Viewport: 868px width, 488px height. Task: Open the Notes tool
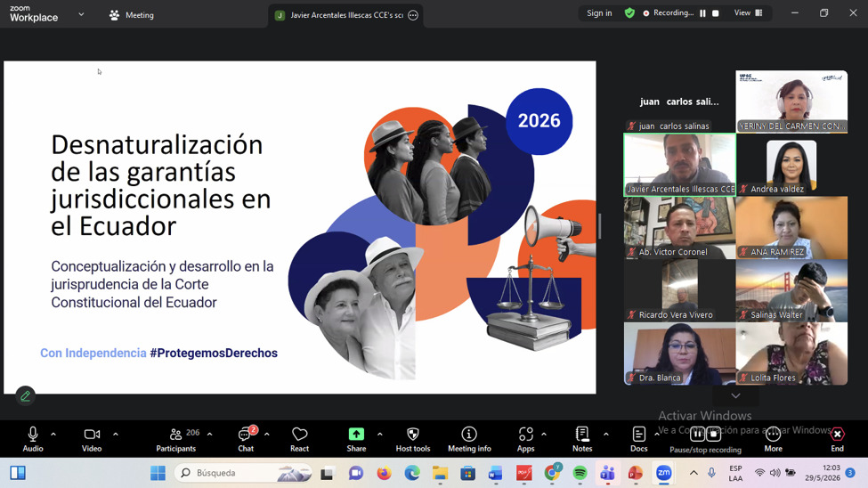[x=582, y=439]
